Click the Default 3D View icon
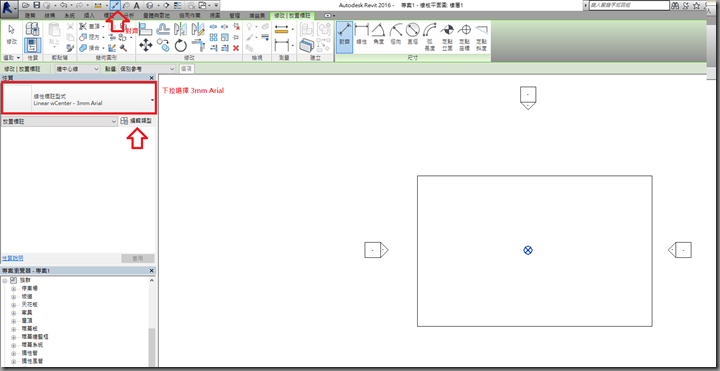This screenshot has height=371, width=720. click(150, 6)
